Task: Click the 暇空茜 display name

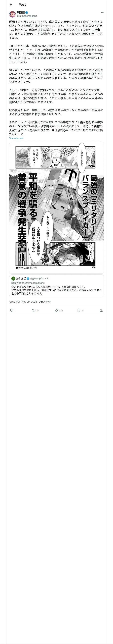Action: point(21,13)
